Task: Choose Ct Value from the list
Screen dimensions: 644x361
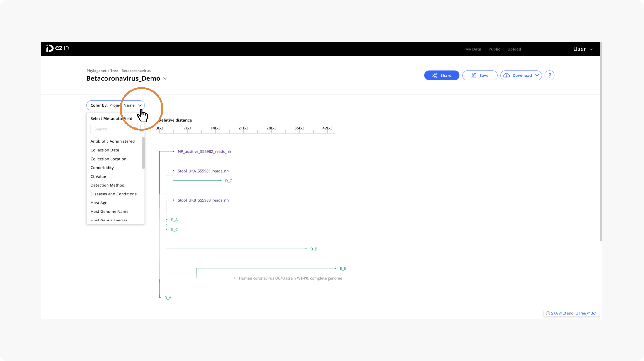Action: pyautogui.click(x=98, y=176)
